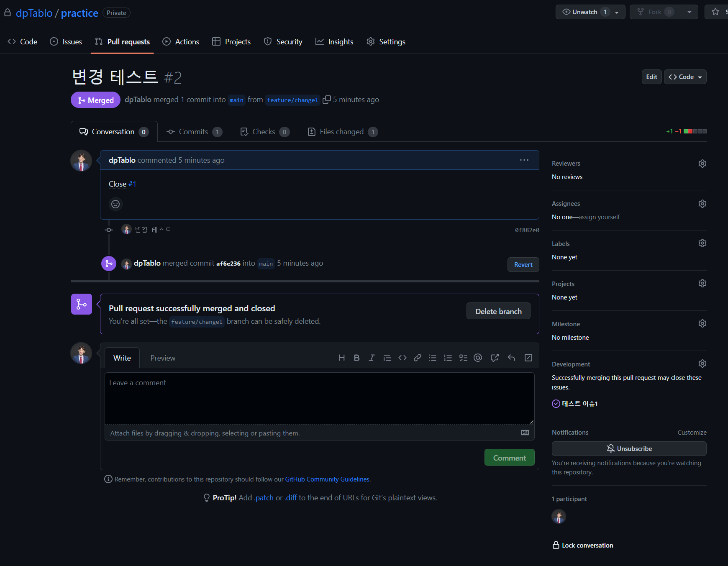Screen dimensions: 728x566
Task: Click assign yourself link
Action: pyautogui.click(x=599, y=217)
